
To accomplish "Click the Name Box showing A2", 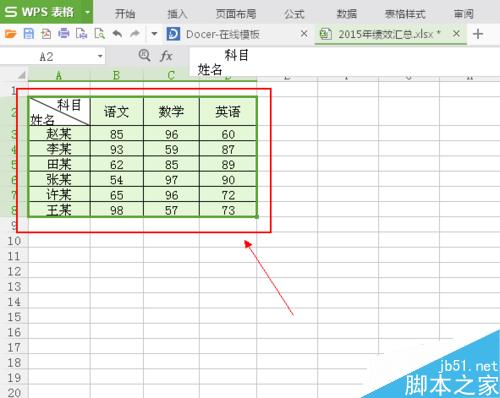I will (x=47, y=56).
